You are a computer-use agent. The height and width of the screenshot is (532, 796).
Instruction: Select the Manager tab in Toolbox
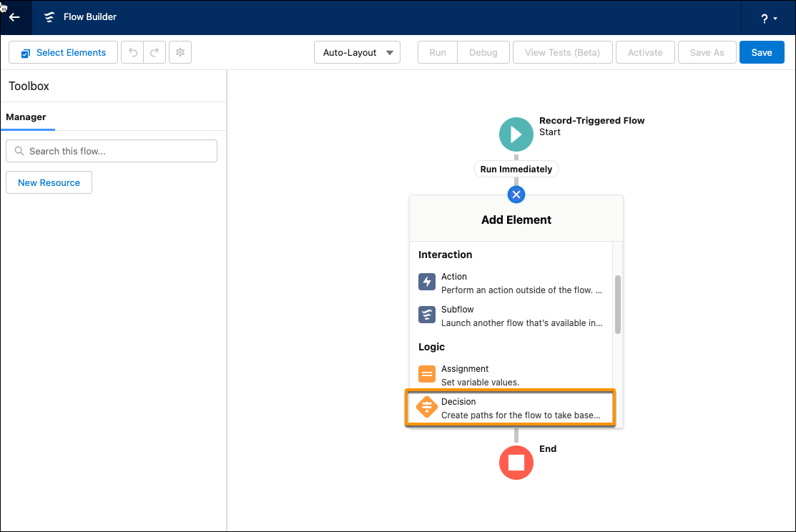click(26, 117)
